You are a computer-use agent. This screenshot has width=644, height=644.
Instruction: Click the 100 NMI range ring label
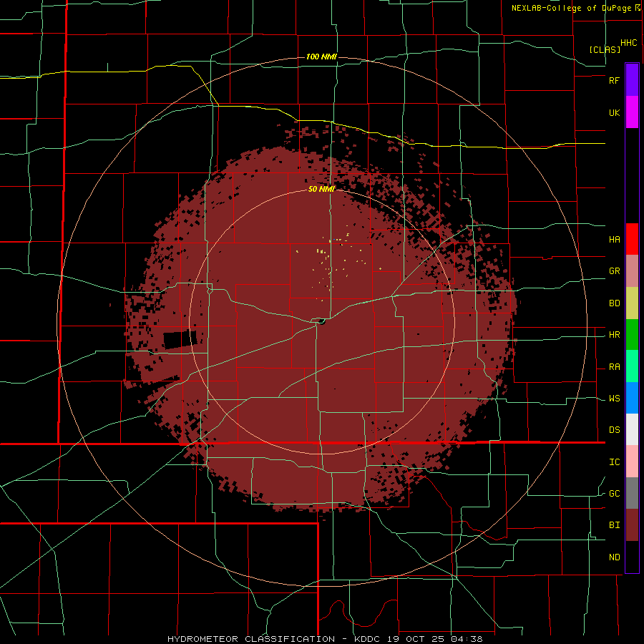pos(321,57)
